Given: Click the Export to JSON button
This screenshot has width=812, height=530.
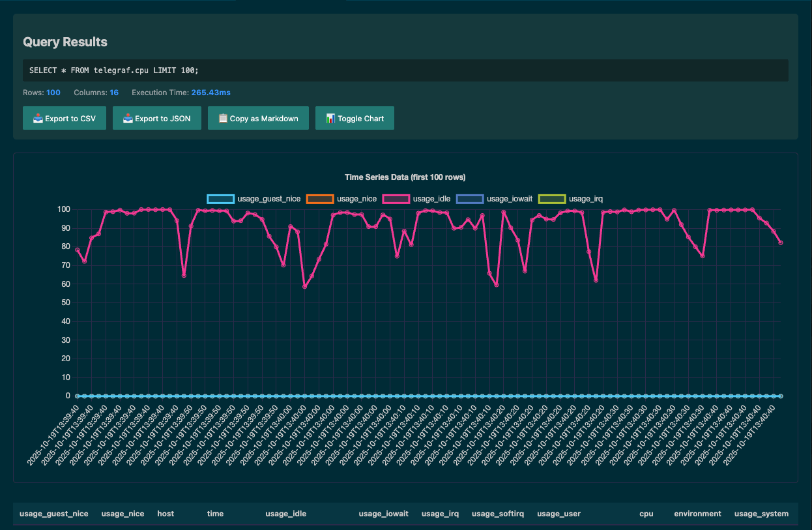Looking at the screenshot, I should (156, 119).
